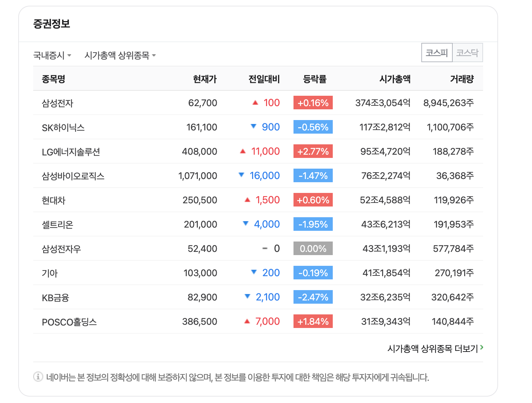Open the KB금융 stock link
This screenshot has width=532, height=403.
click(x=55, y=298)
